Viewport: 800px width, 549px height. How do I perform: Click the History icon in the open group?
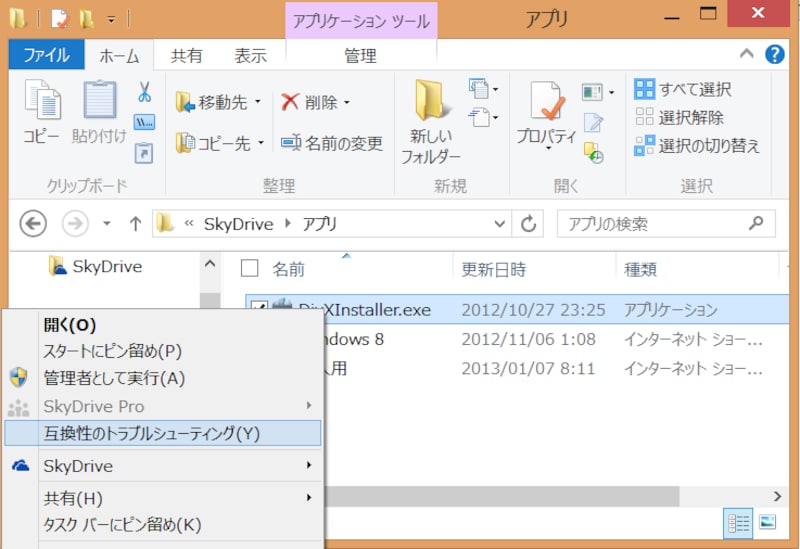pos(594,153)
